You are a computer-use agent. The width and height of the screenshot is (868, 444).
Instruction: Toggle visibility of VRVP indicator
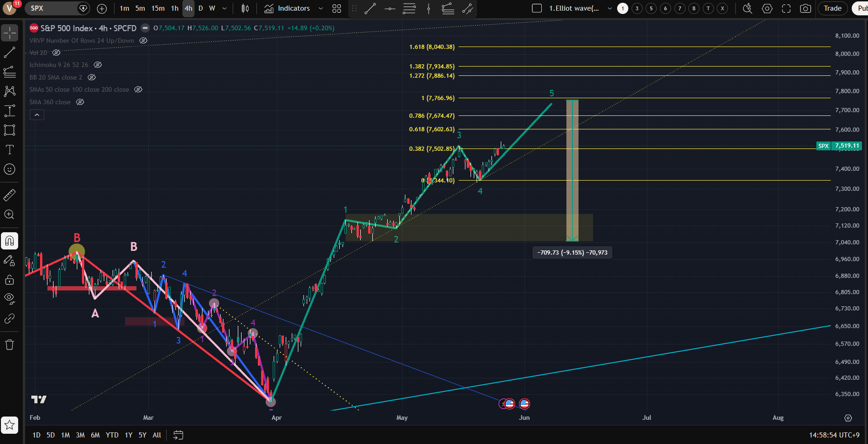coord(143,40)
